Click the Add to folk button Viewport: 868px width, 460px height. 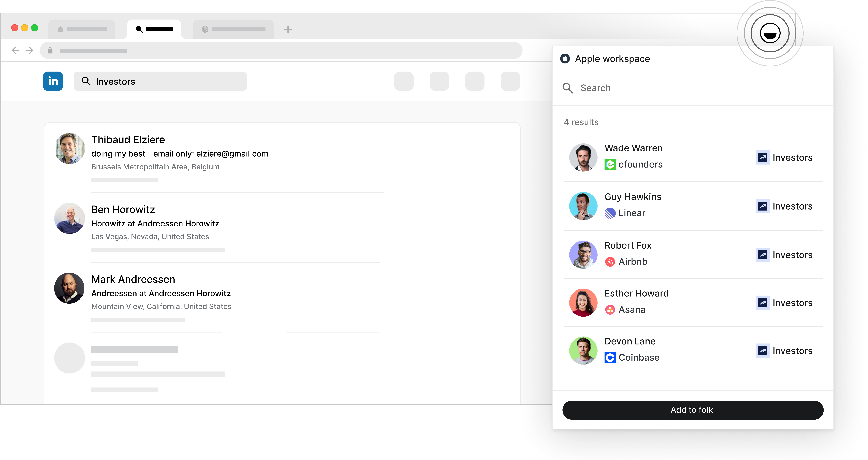(x=693, y=410)
